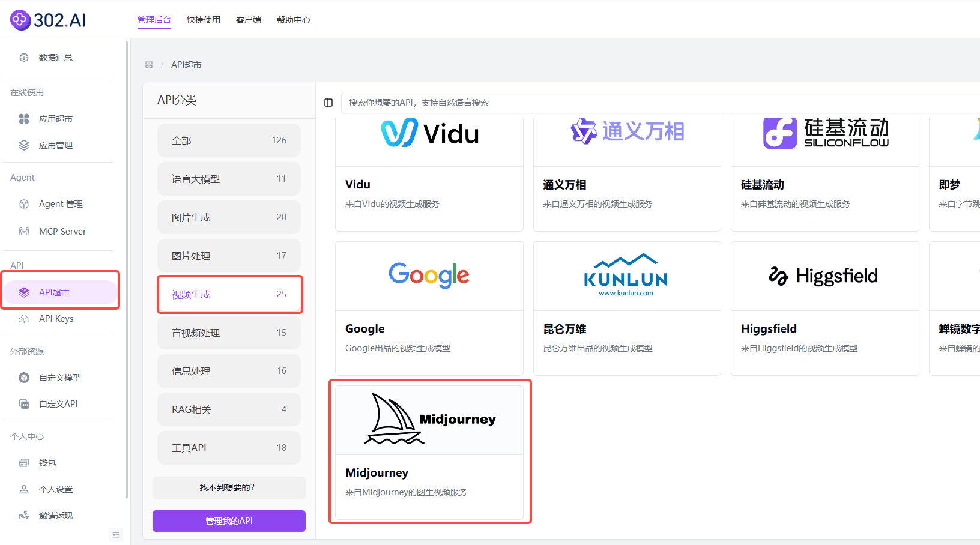The width and height of the screenshot is (980, 545).
Task: Click the 个人设置 user icon
Action: (x=24, y=489)
